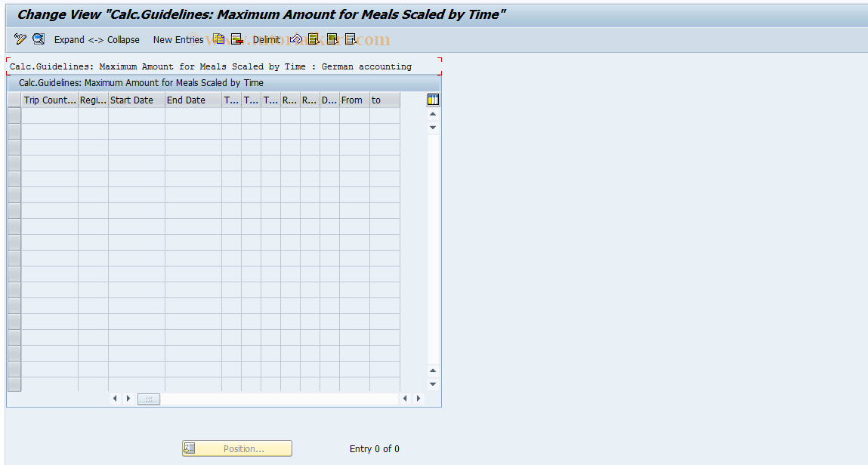Click the Copy As icon

point(219,38)
